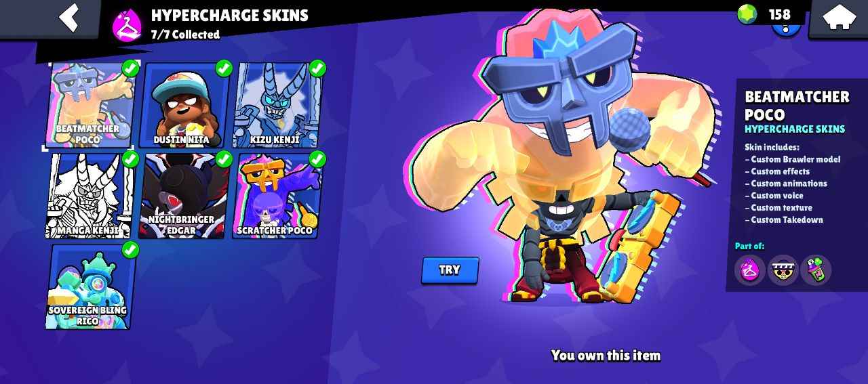Click the green checkmark on Dustin Nita
This screenshot has height=384, width=868.
(x=224, y=68)
